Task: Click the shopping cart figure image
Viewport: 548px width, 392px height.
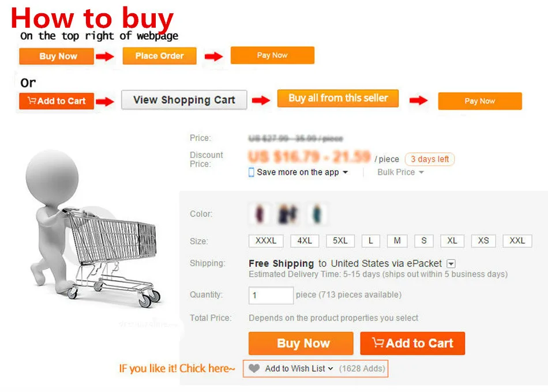Action: pyautogui.click(x=93, y=229)
